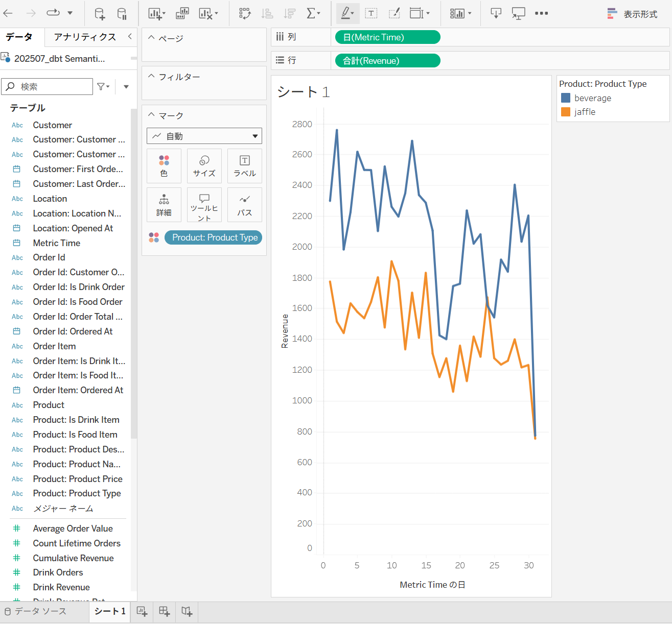Select the Customer: First Orde... date field
The height and width of the screenshot is (624, 672).
click(x=78, y=169)
